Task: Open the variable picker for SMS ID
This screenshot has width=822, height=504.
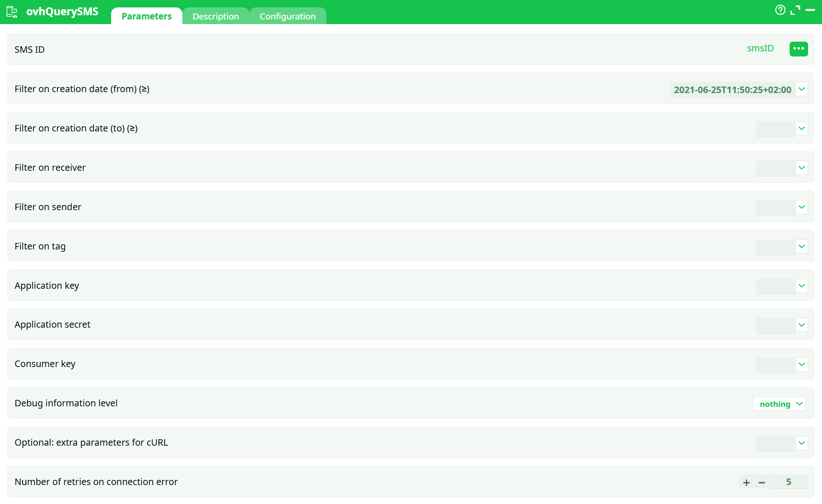Action: [x=799, y=49]
